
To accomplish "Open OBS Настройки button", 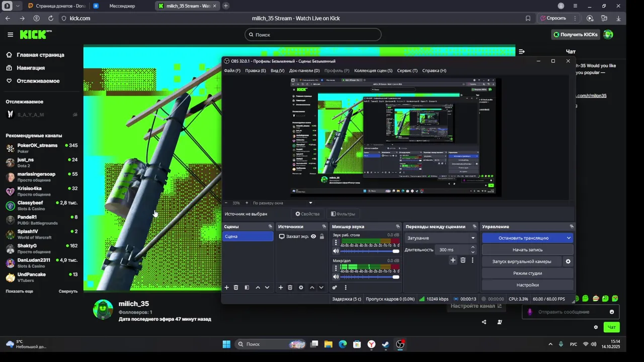I will click(527, 285).
